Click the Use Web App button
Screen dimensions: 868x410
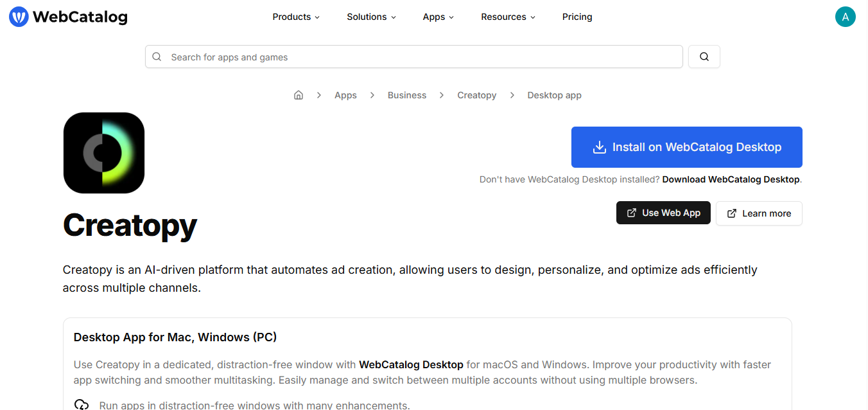point(663,213)
